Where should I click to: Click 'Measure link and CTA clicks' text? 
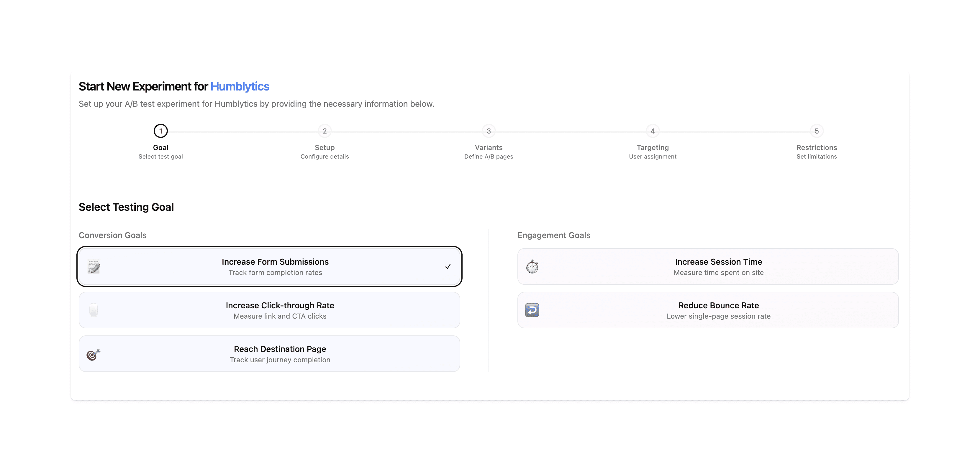[x=280, y=316]
